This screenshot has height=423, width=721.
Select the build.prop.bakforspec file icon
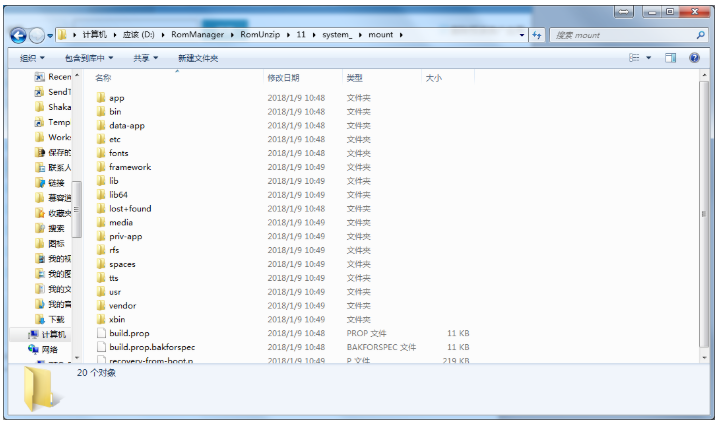[101, 347]
